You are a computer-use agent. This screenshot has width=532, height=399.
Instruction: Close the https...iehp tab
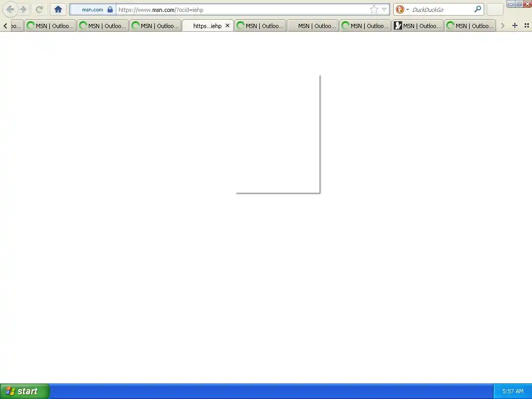[228, 25]
